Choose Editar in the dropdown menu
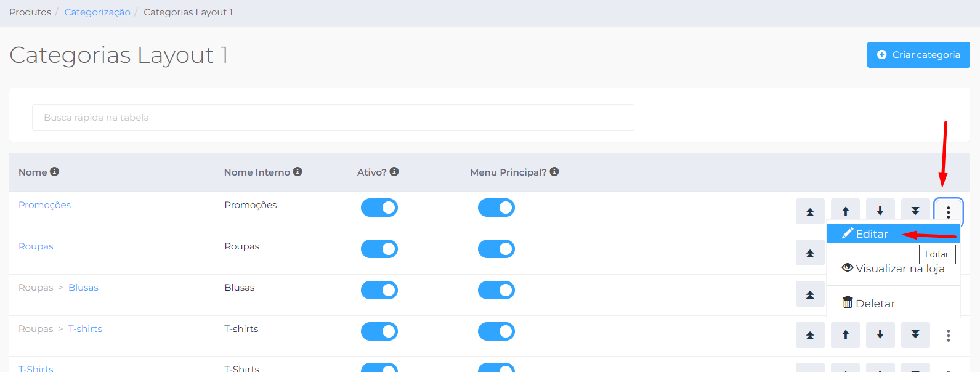This screenshot has width=980, height=372. [x=893, y=233]
